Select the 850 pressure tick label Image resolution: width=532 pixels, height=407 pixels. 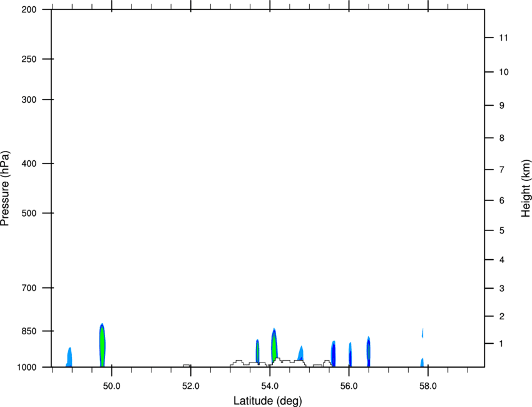(x=29, y=331)
